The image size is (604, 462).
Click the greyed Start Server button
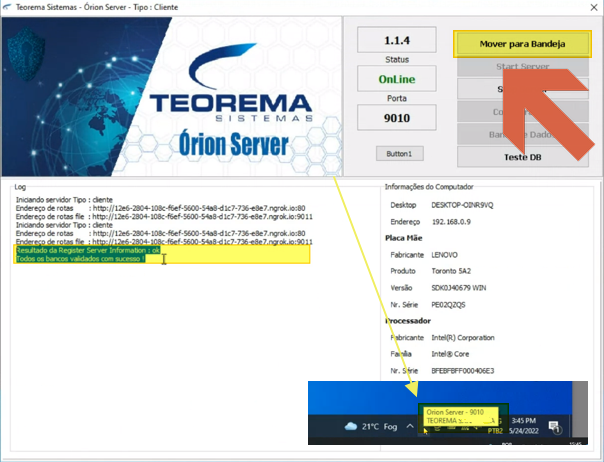click(x=522, y=66)
